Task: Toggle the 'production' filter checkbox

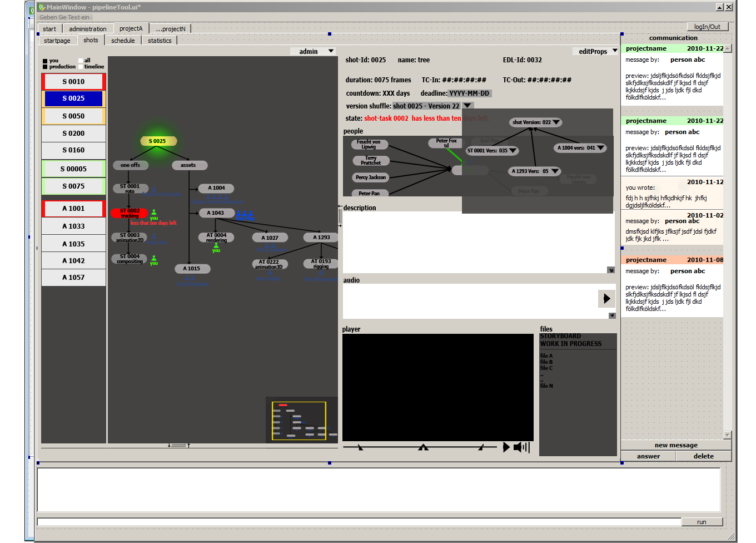Action: 45,67
